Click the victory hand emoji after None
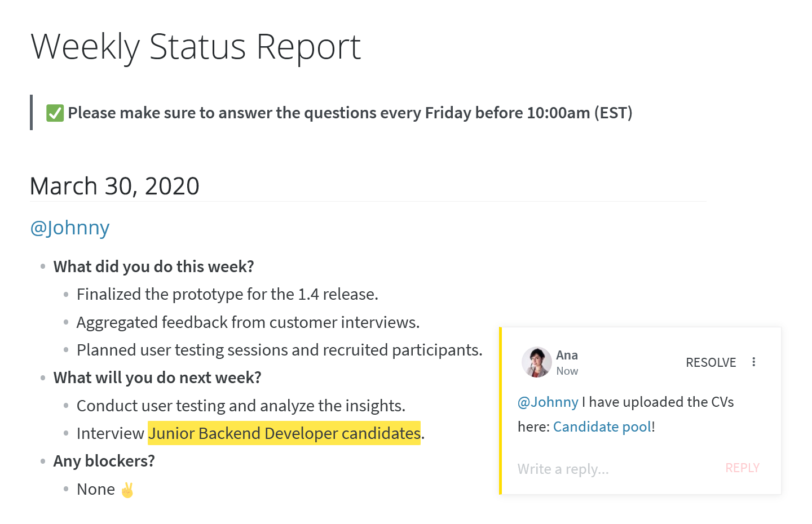This screenshot has height=524, width=812. 127,490
